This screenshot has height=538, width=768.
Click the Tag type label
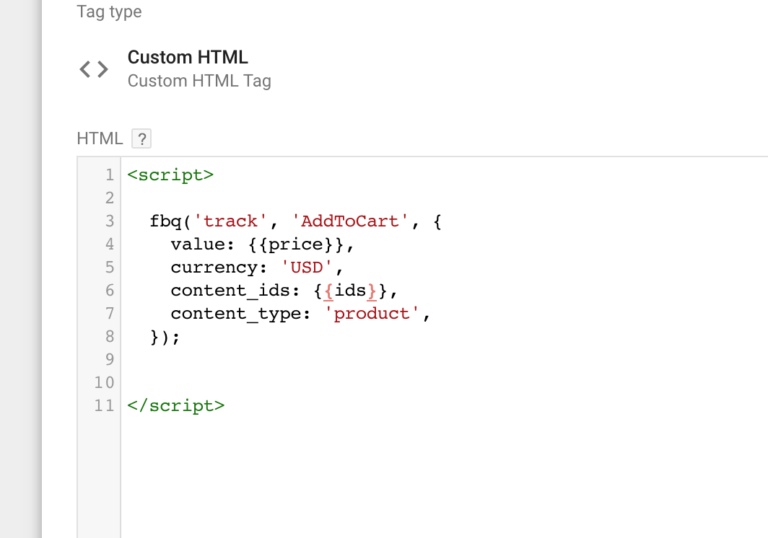coord(109,11)
